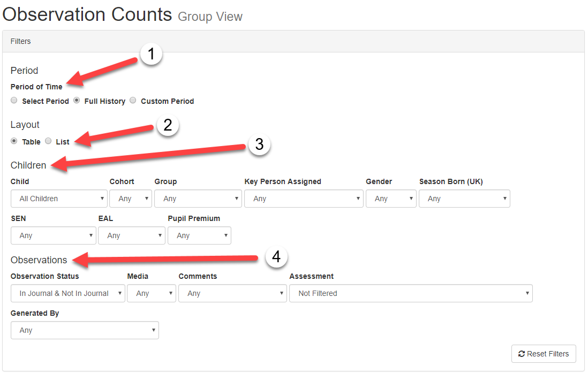Select the 'Select Period' radio button
Screen dimensions: 588x373
14,101
